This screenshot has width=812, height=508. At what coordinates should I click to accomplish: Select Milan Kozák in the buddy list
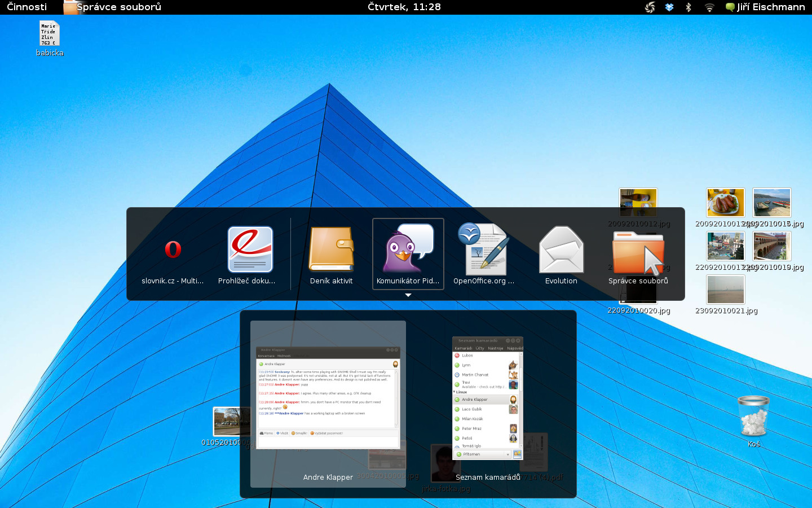486,419
